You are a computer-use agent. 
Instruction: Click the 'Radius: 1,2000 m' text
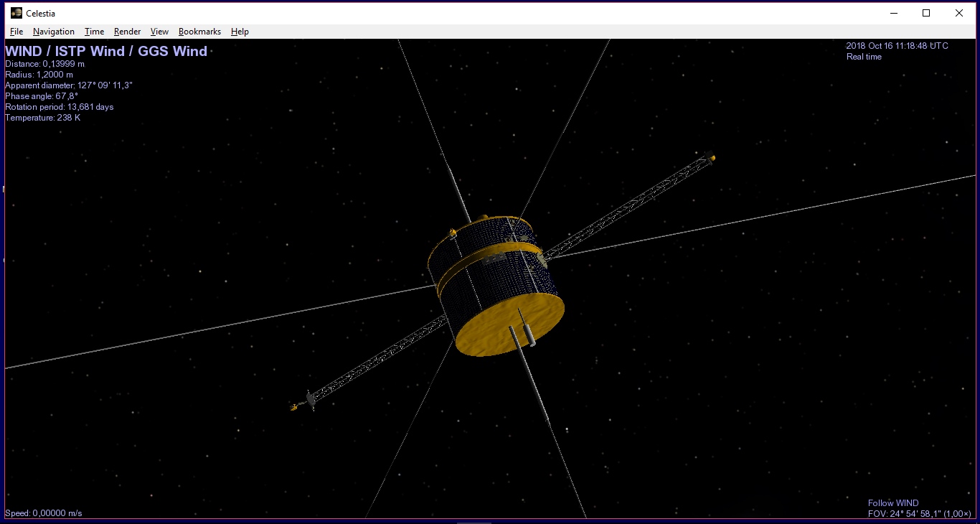click(39, 75)
